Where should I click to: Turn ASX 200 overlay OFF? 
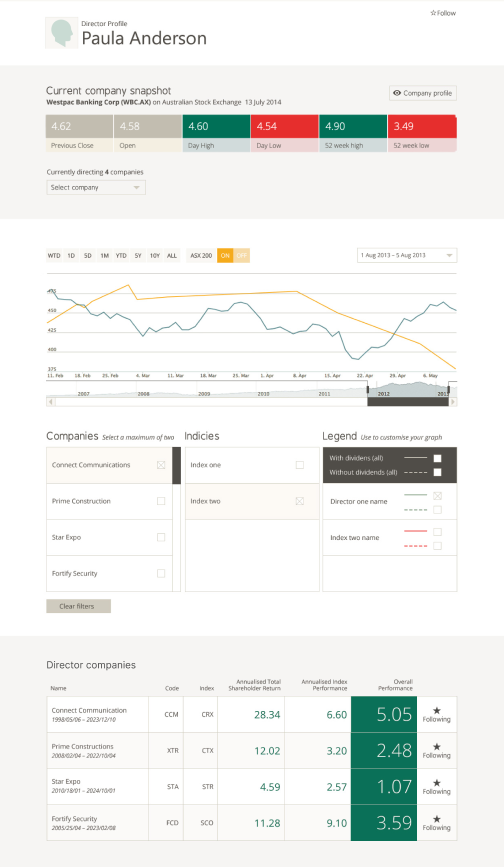click(242, 255)
